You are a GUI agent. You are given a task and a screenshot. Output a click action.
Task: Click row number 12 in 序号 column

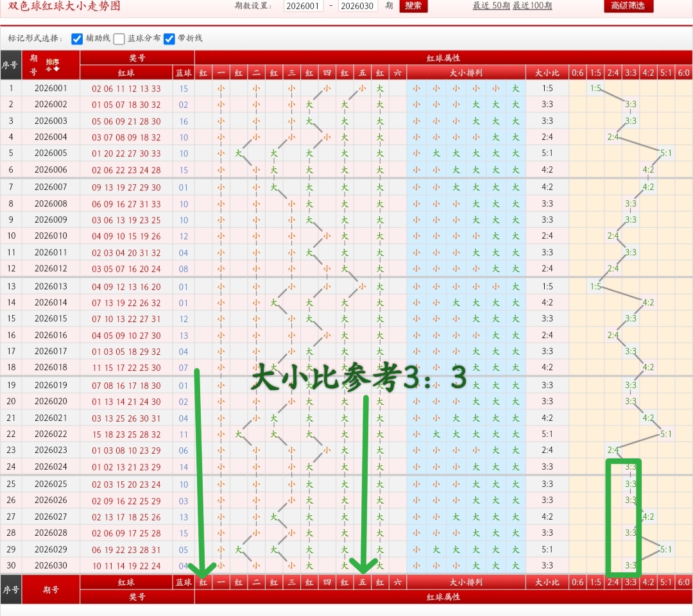[x=11, y=269]
